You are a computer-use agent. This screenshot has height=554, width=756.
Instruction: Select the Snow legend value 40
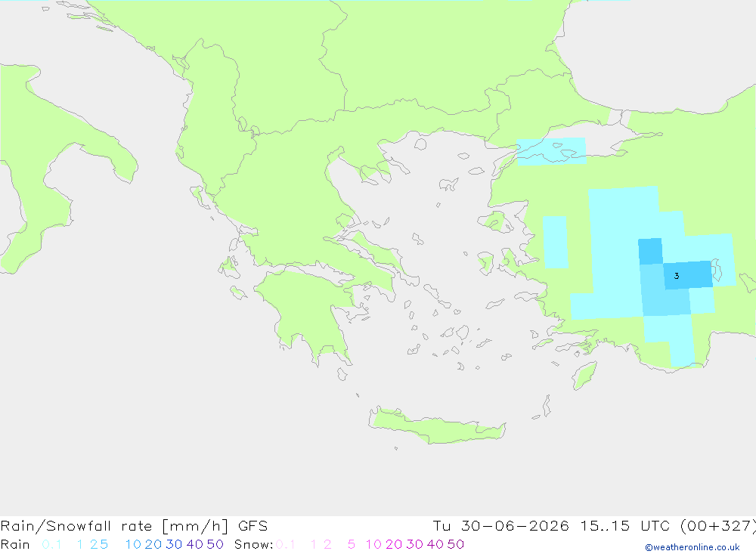435,544
